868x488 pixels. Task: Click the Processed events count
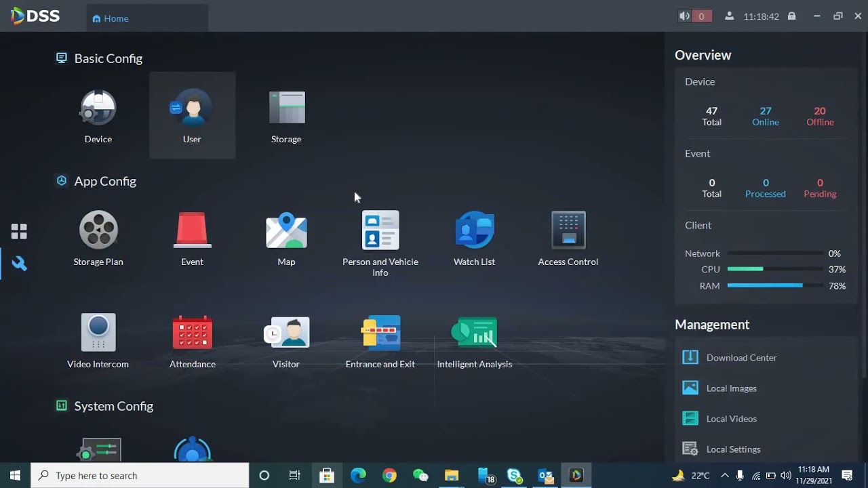[x=766, y=188]
